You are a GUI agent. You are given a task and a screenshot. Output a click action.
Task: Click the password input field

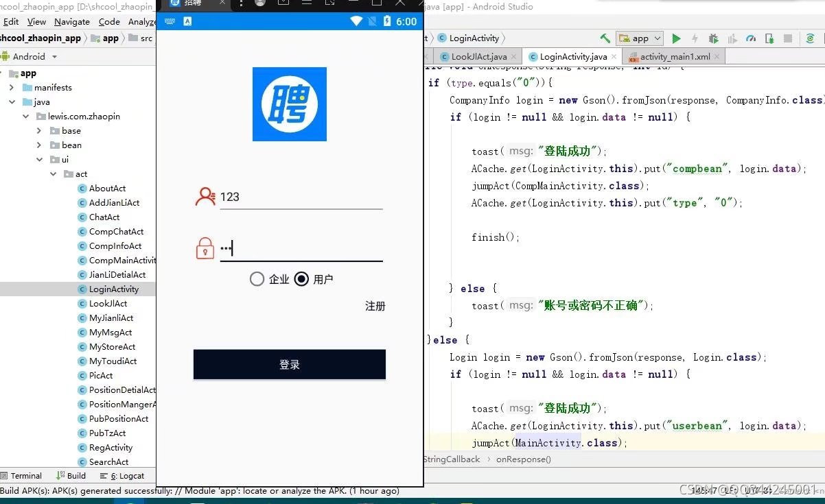click(x=301, y=248)
